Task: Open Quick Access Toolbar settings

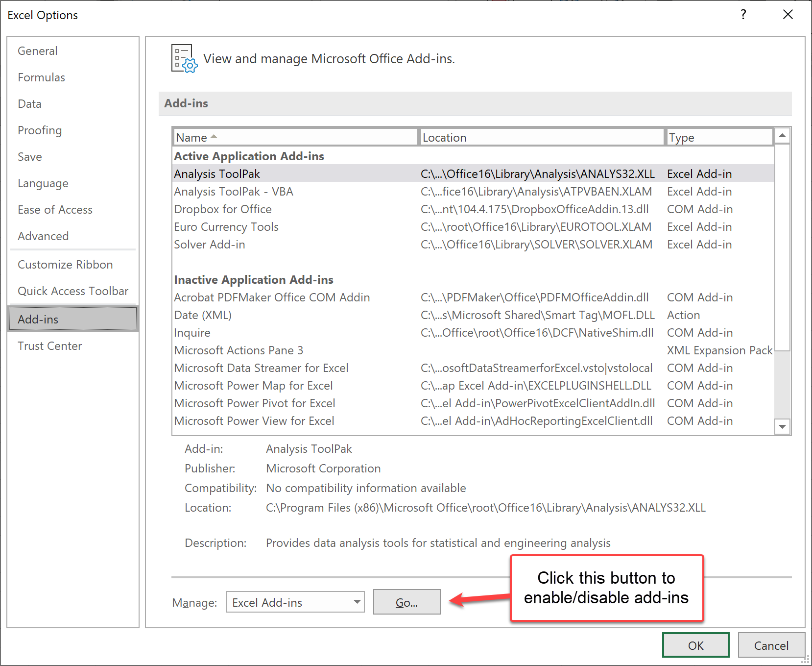Action: 73,291
